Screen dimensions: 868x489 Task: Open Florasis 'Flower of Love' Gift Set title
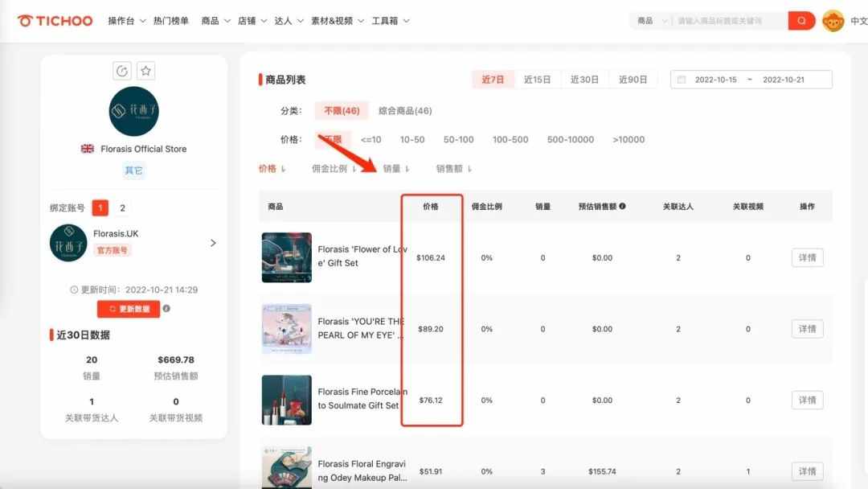362,256
